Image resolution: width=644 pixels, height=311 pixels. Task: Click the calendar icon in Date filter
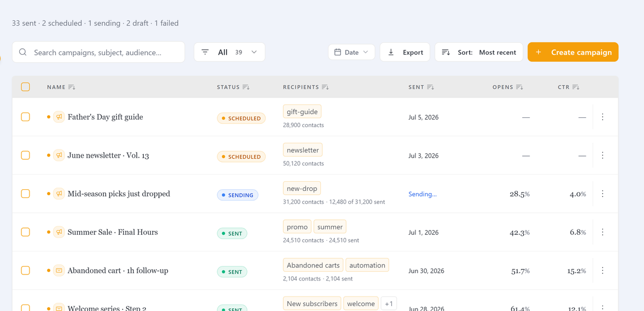click(338, 53)
